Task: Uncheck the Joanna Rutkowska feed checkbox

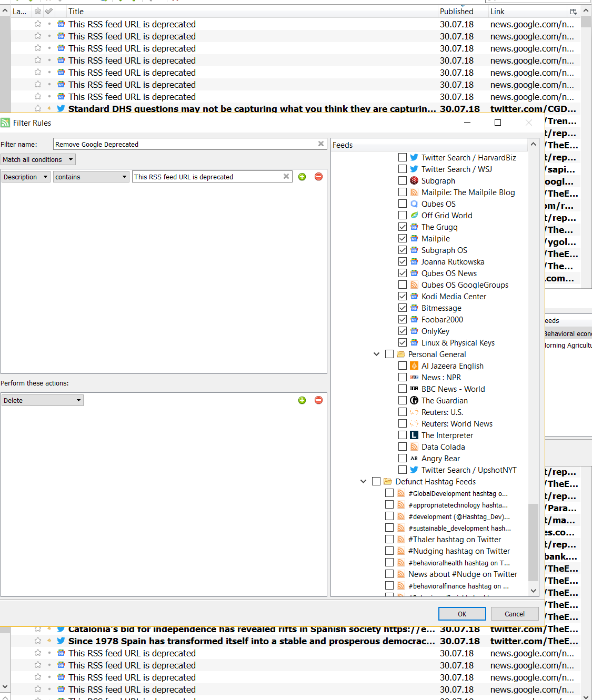Action: 403,261
